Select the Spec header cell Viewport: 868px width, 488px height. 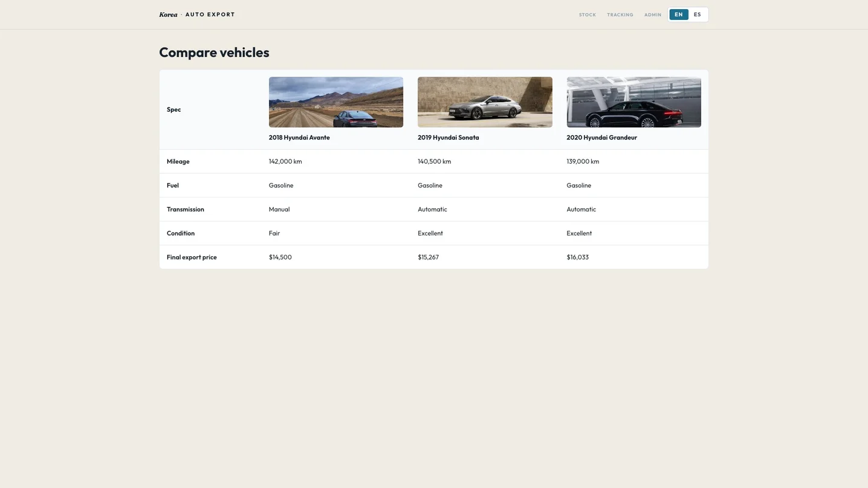[174, 110]
